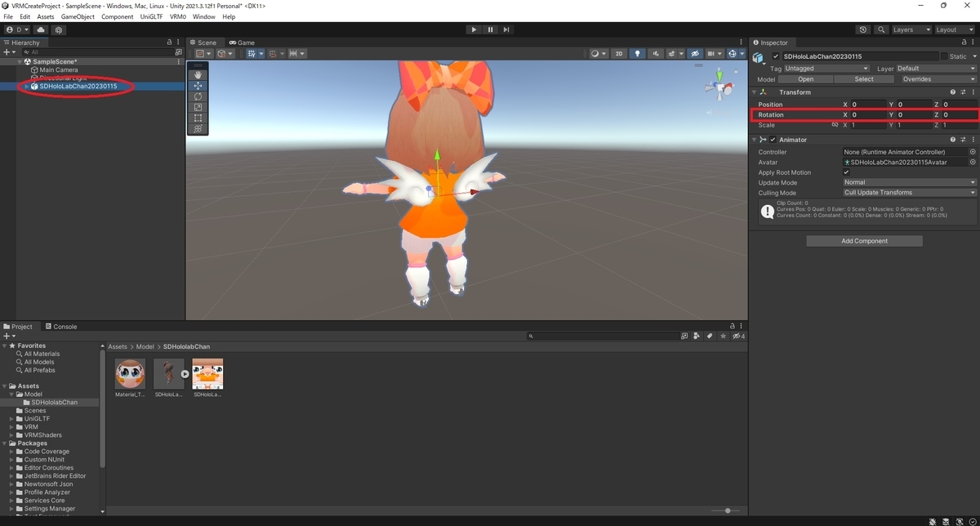980x526 pixels.
Task: Open Transform component preset icon
Action: tap(962, 92)
